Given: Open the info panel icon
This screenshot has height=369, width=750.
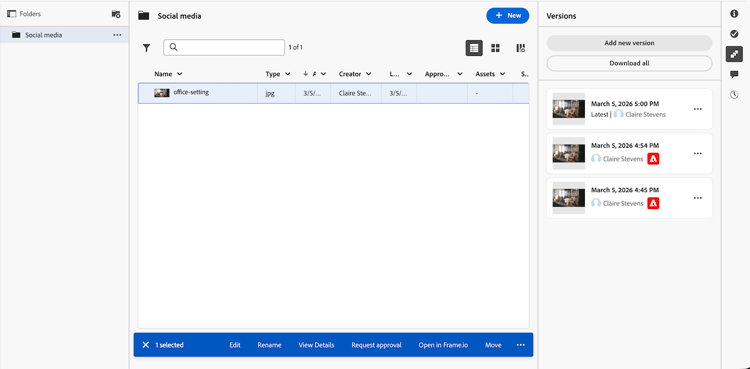Looking at the screenshot, I should tap(734, 14).
